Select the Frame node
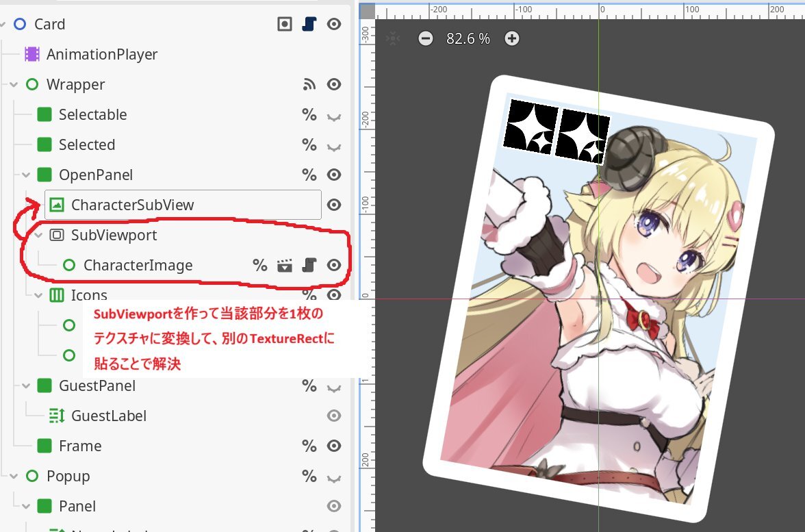This screenshot has width=805, height=532. click(x=80, y=446)
